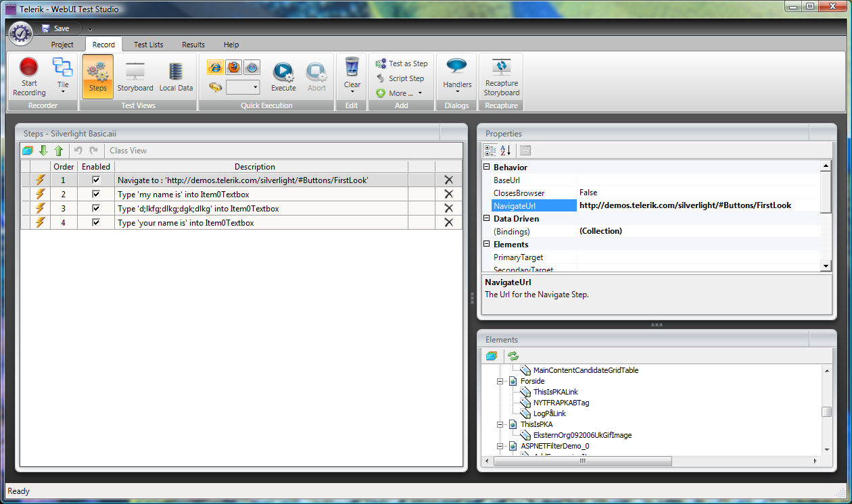The image size is (852, 504).
Task: Click the yellow arrow icon beside execution combo
Action: point(215,87)
